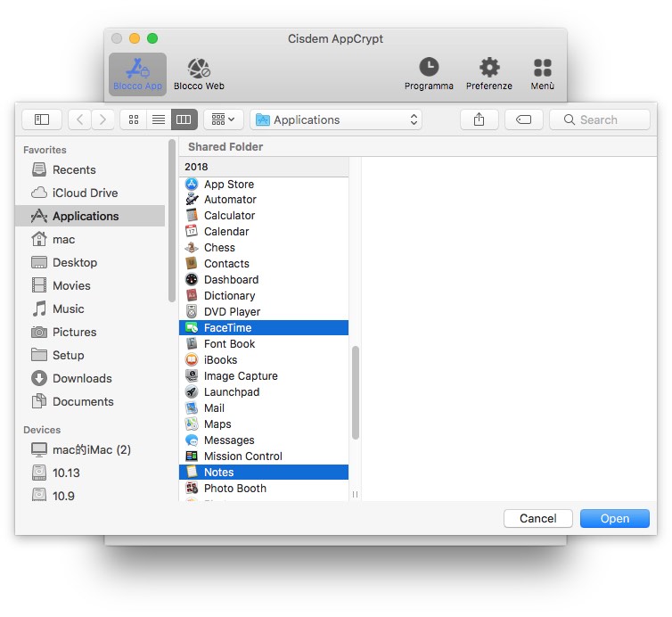Select Downloads in the sidebar
The image size is (672, 617).
point(82,378)
